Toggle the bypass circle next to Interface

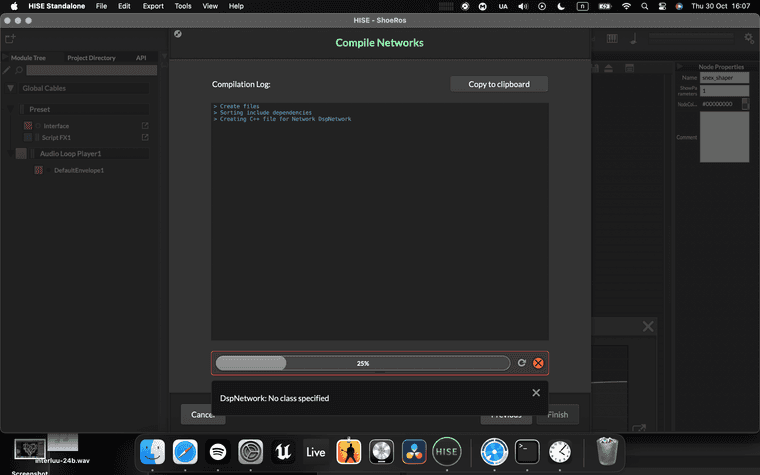(38, 126)
